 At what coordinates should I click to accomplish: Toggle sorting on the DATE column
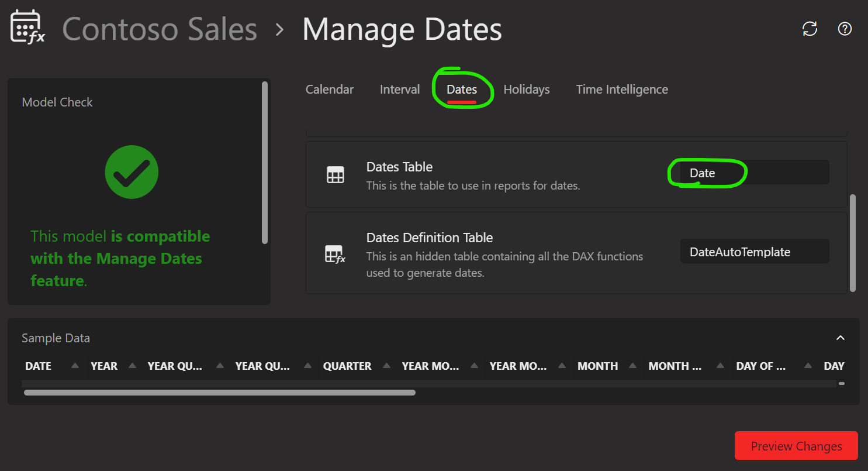coord(75,365)
